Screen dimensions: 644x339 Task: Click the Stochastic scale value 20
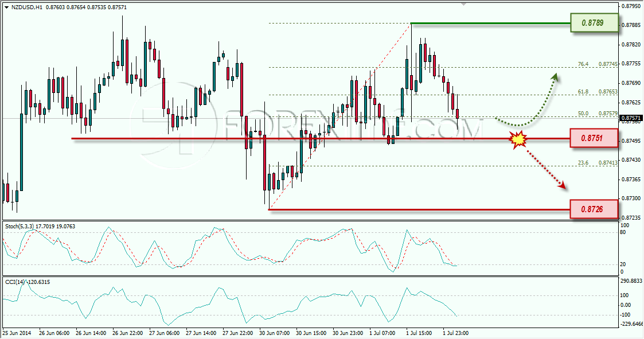point(623,264)
